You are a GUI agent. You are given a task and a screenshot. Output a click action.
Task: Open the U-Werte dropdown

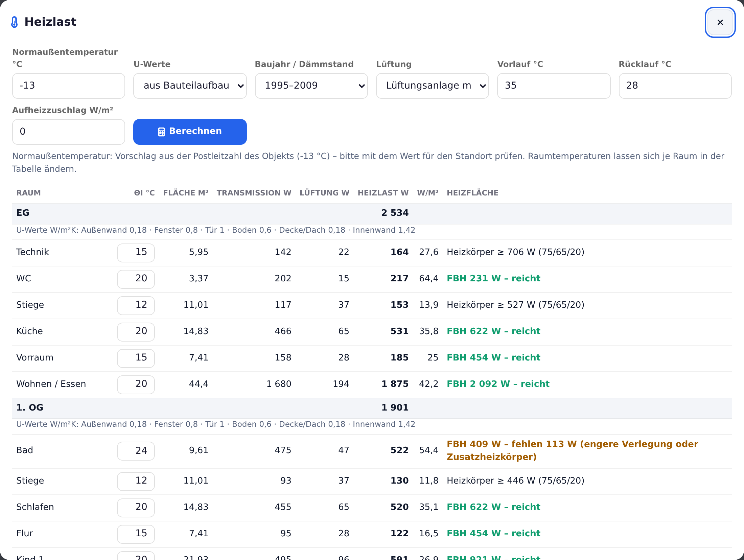(190, 86)
